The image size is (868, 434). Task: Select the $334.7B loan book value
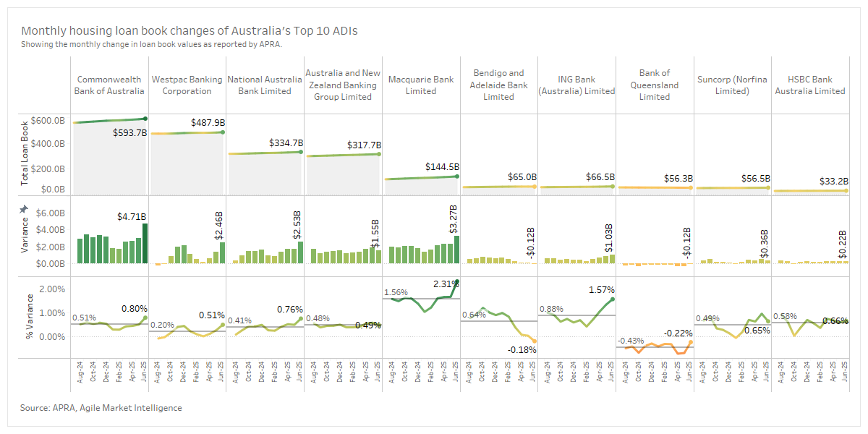click(x=286, y=143)
